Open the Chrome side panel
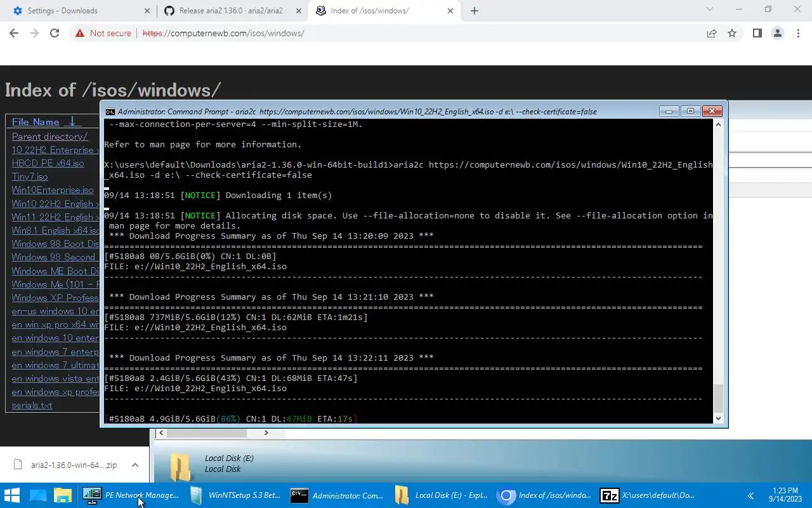812x508 pixels. (757, 33)
